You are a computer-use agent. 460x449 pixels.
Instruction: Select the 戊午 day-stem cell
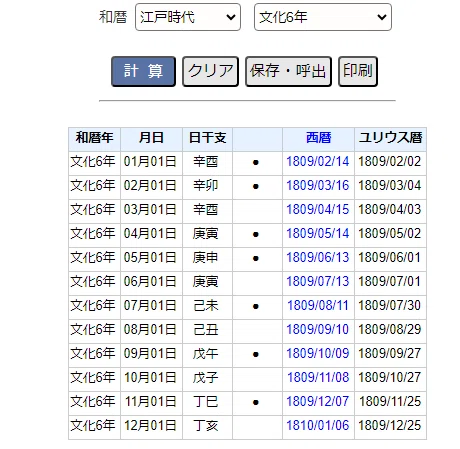(x=207, y=354)
